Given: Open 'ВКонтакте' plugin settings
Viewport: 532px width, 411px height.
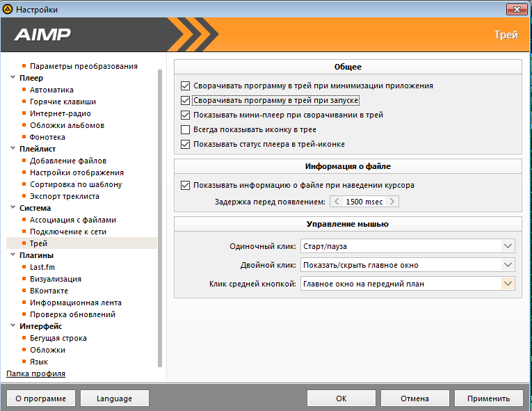Looking at the screenshot, I should pyautogui.click(x=49, y=291).
